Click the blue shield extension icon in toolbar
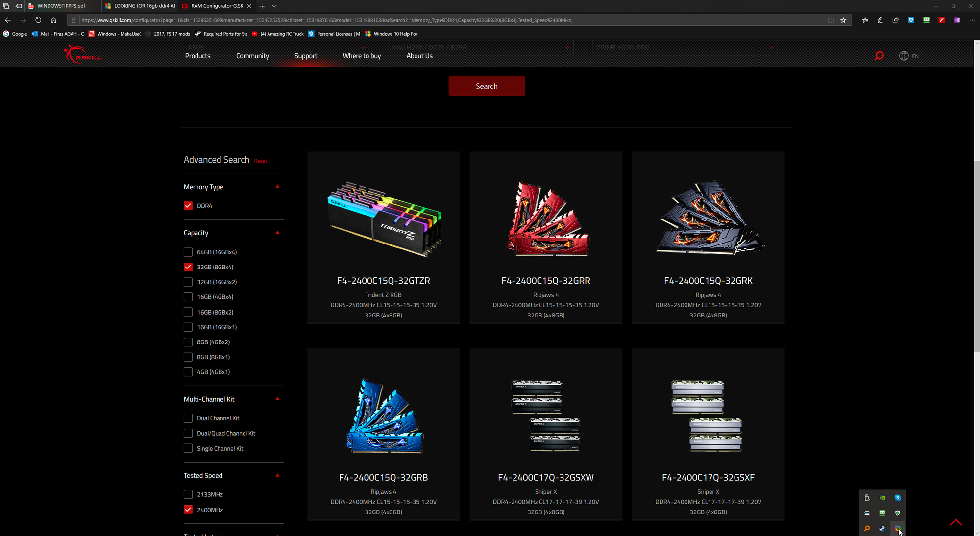The image size is (980, 536). click(x=911, y=20)
